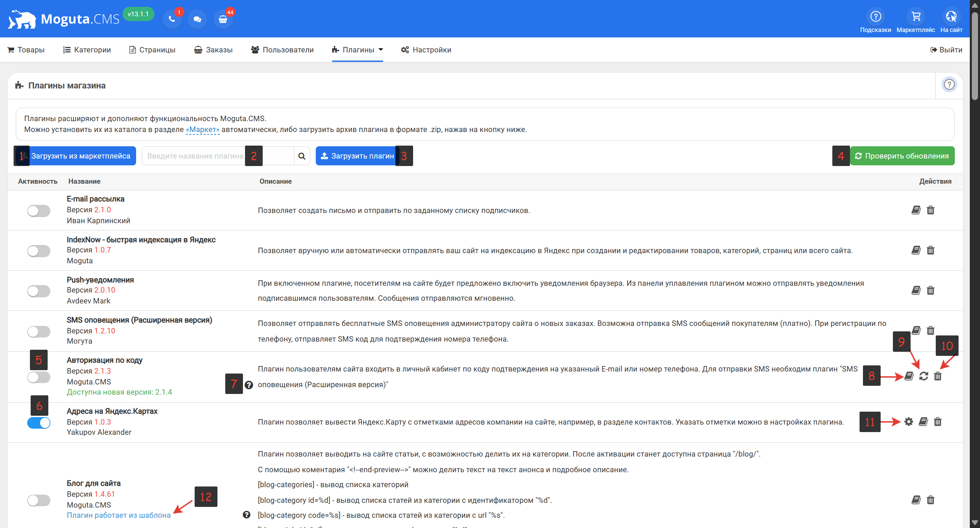This screenshot has width=980, height=528.
Task: Expand the Плагины dropdown menu
Action: [357, 50]
